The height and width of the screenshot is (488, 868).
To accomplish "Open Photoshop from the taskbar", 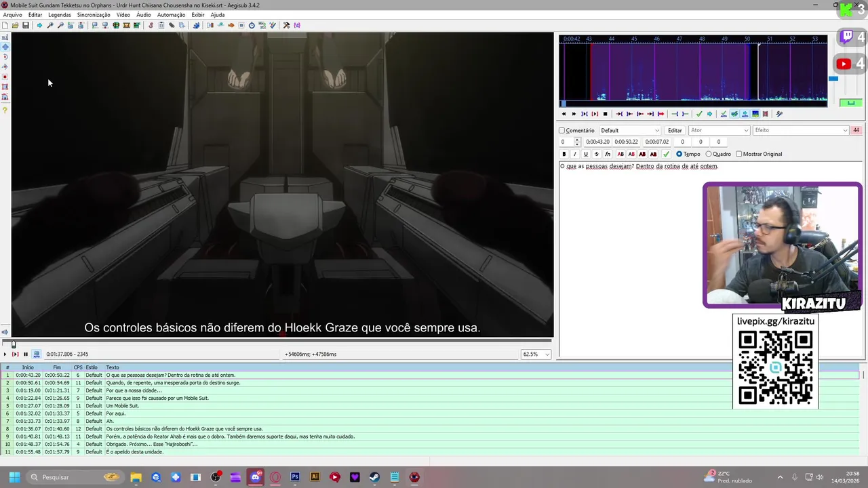I will (295, 477).
